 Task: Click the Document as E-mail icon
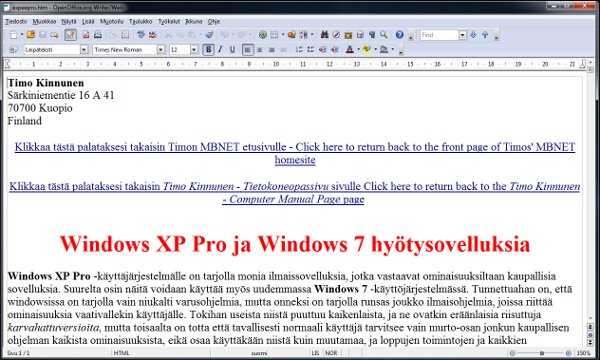point(55,35)
